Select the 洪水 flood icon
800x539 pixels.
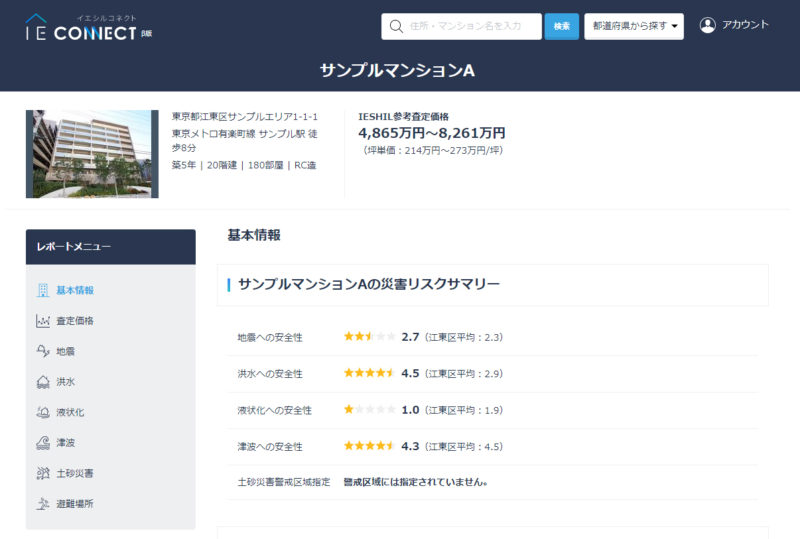[x=43, y=382]
